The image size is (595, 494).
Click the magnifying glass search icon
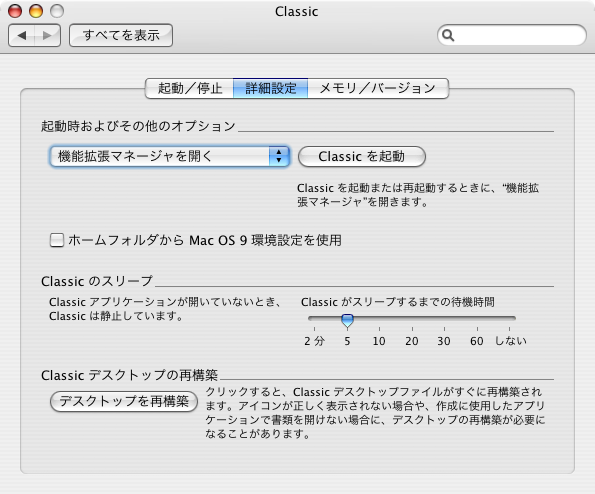(x=448, y=35)
